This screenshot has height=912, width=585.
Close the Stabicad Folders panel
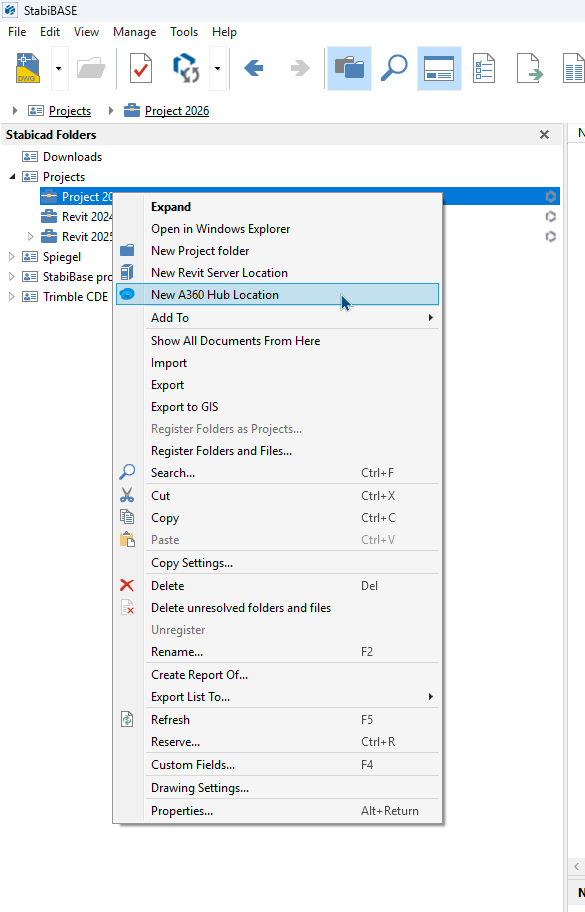(544, 134)
